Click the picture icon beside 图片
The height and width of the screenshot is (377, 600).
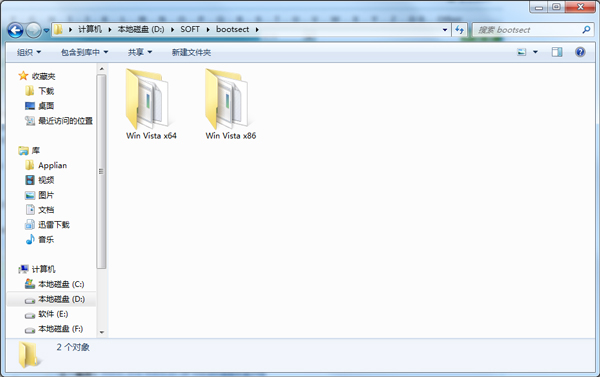30,195
